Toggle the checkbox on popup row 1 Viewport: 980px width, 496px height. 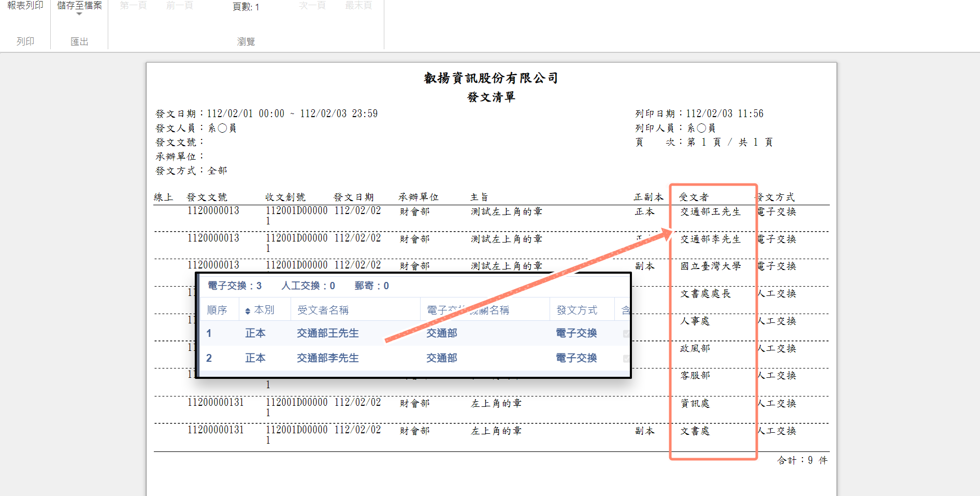(x=626, y=334)
